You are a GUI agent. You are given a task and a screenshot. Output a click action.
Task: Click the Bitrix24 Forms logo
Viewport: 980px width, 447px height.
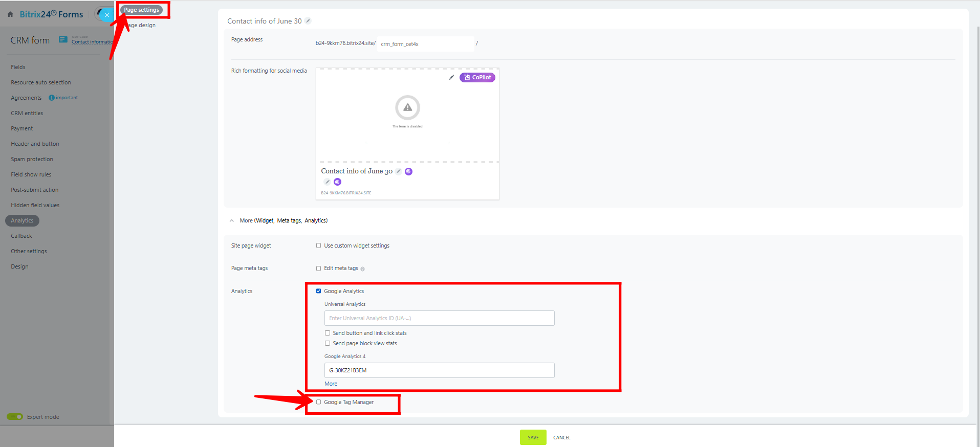(51, 14)
